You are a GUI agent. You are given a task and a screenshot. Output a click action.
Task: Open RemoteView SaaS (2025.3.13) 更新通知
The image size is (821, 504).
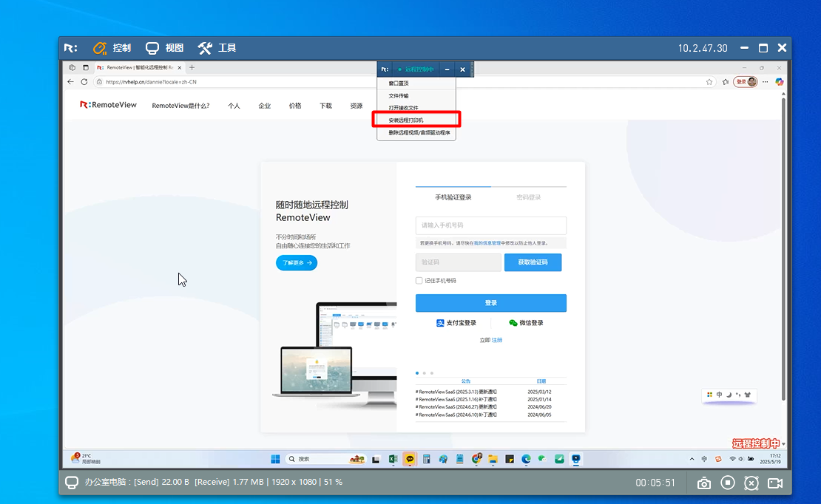(x=456, y=392)
